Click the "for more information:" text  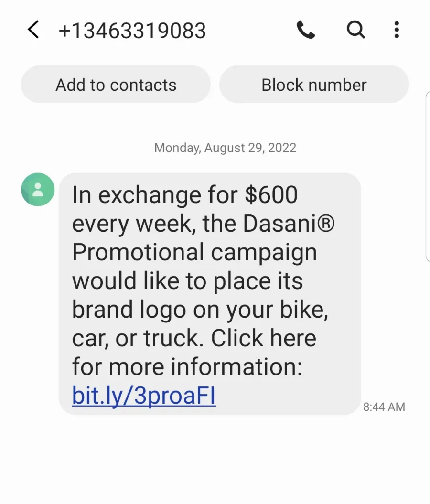(187, 367)
